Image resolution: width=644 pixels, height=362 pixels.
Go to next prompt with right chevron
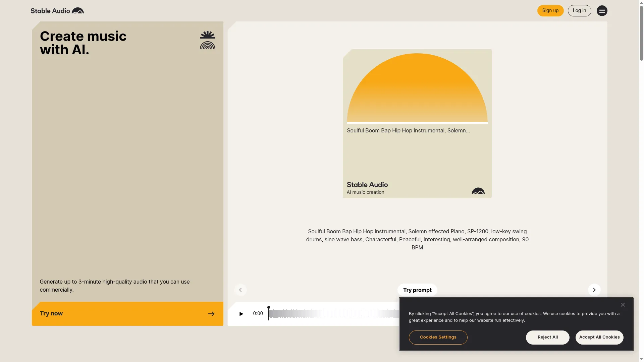594,290
